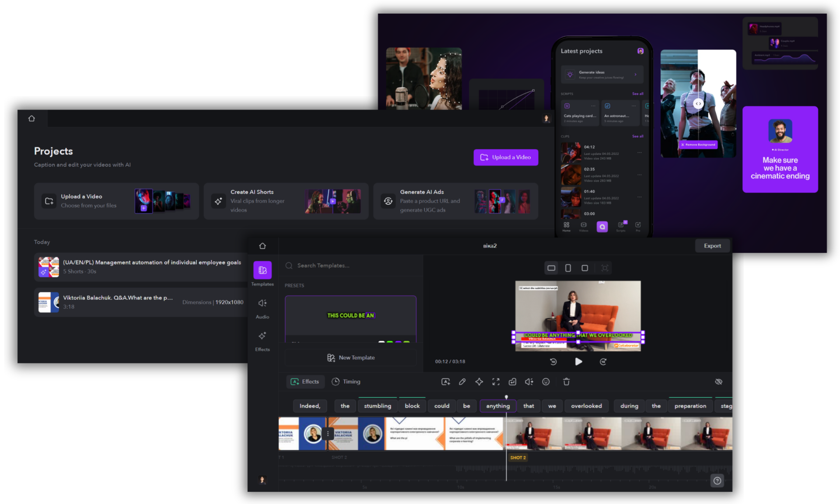
Task: Click See all next to CLIPS
Action: (x=637, y=136)
